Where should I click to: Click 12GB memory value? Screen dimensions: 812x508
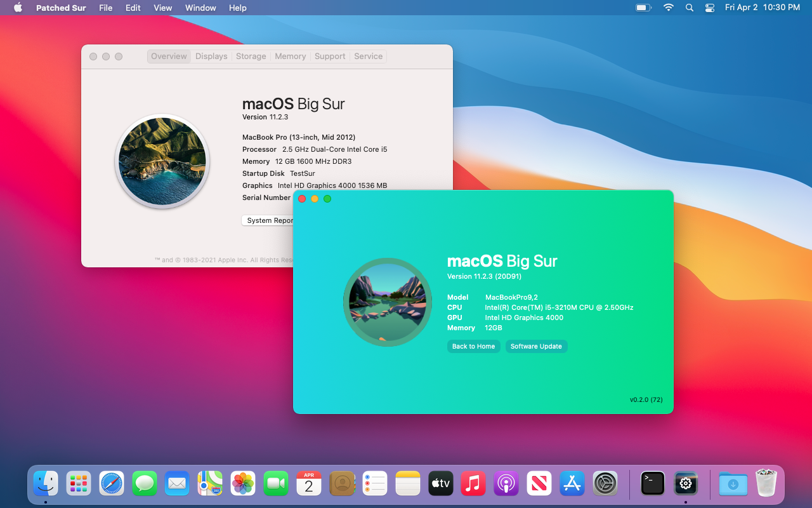click(494, 328)
